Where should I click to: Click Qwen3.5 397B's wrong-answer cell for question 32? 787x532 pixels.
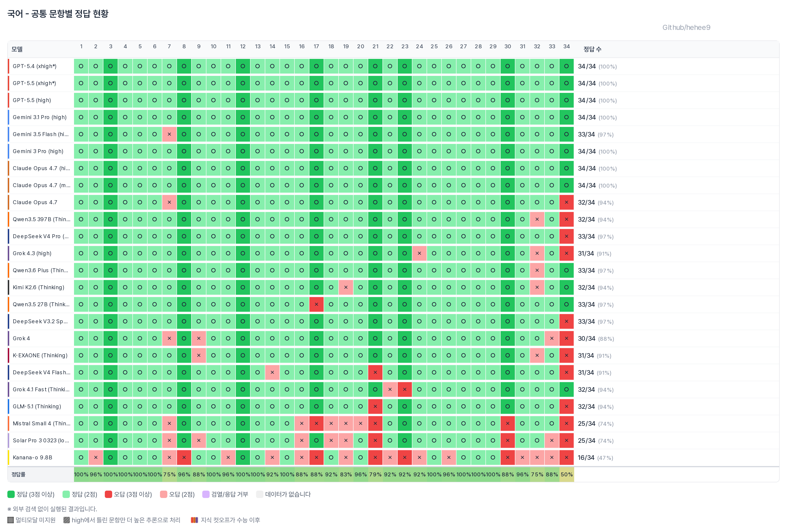tap(537, 219)
